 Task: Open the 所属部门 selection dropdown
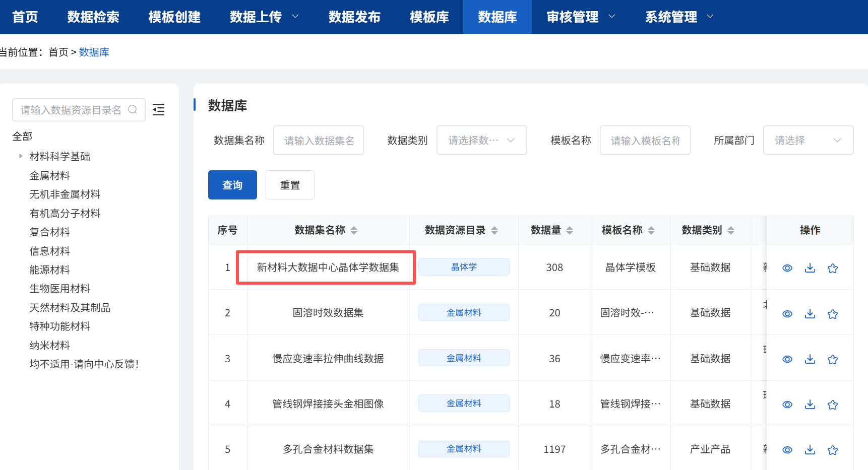(x=808, y=140)
